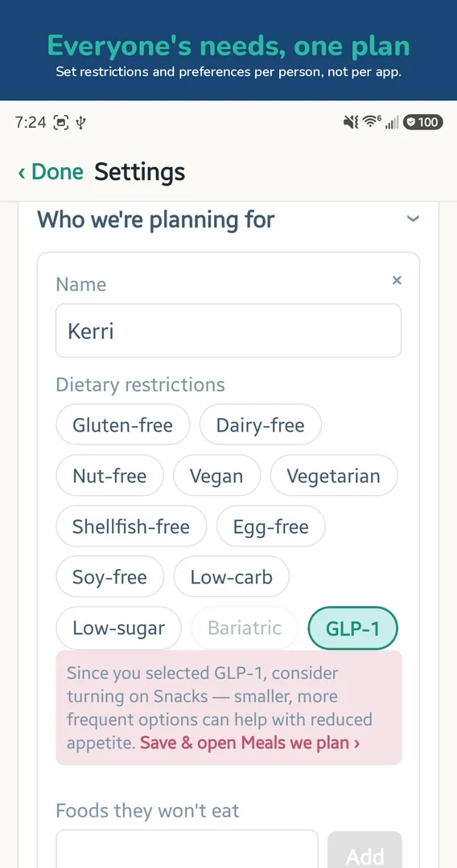Select the Vegan dietary chip
The height and width of the screenshot is (868, 457).
pos(216,476)
